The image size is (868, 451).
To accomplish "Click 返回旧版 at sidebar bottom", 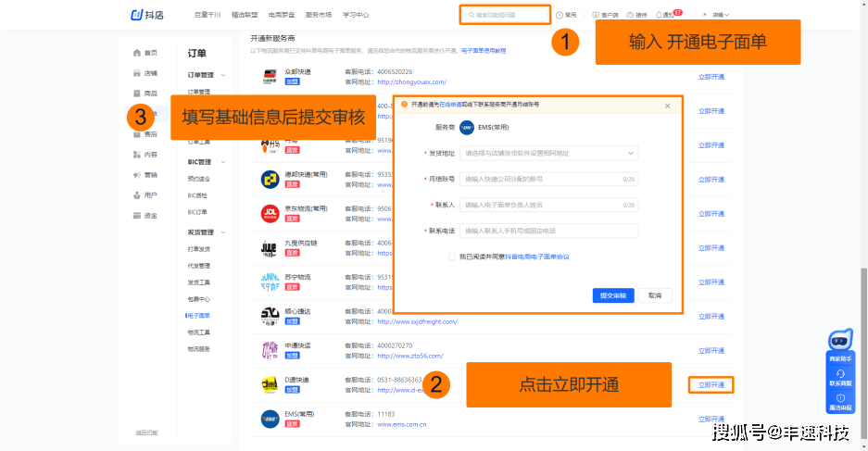I will coord(146,432).
